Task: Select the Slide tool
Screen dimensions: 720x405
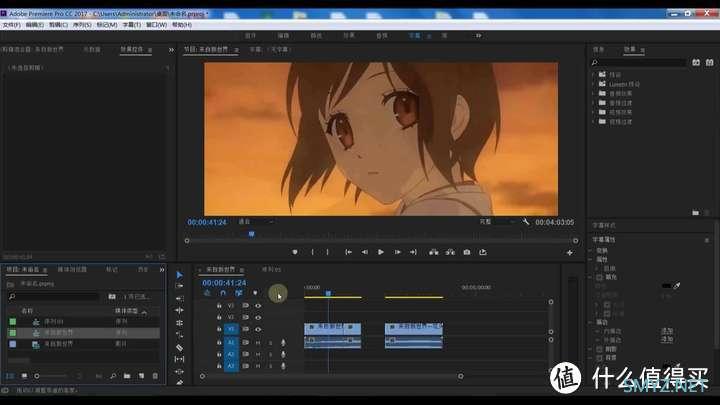Action: coord(180,371)
